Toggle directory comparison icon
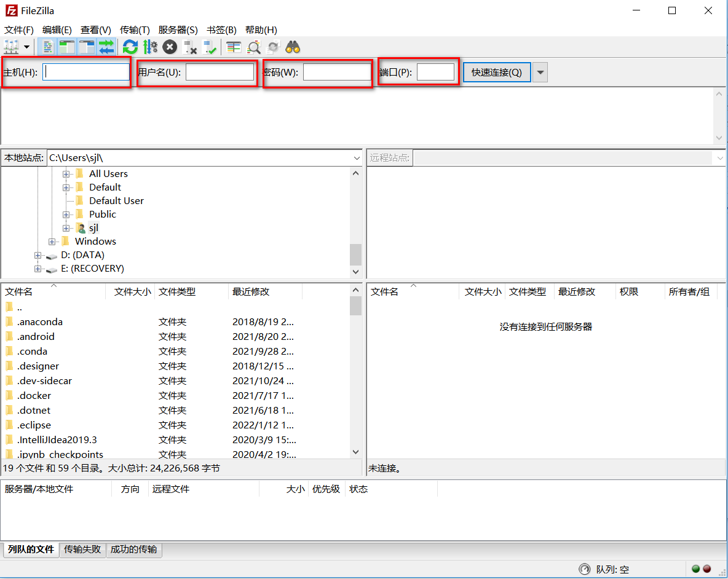 pos(253,47)
